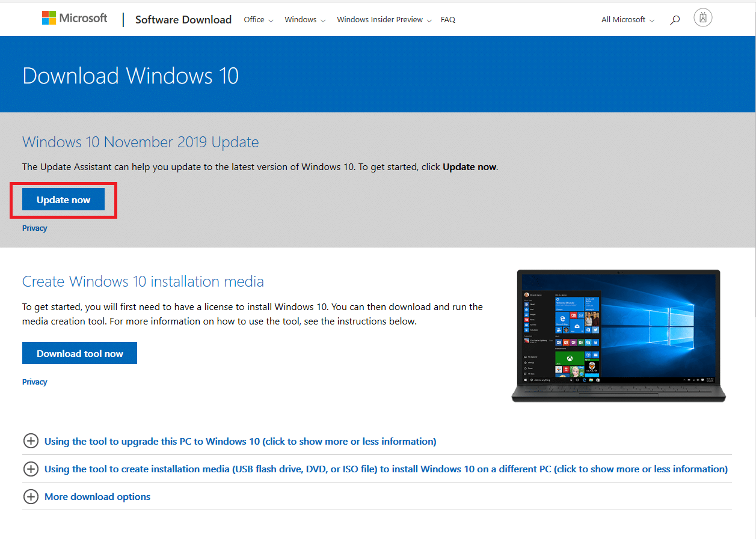The image size is (756, 539).
Task: Click the Download tool now button
Action: coord(79,353)
